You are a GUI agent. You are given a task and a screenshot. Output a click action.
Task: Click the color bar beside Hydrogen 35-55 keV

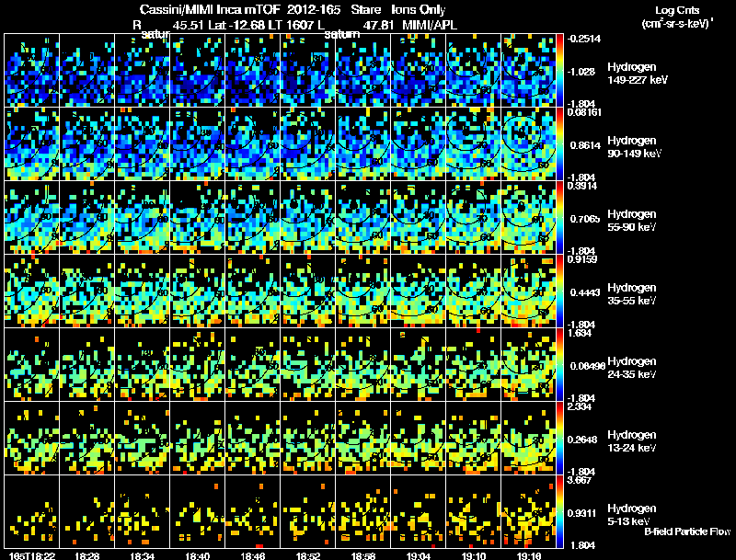pyautogui.click(x=559, y=291)
